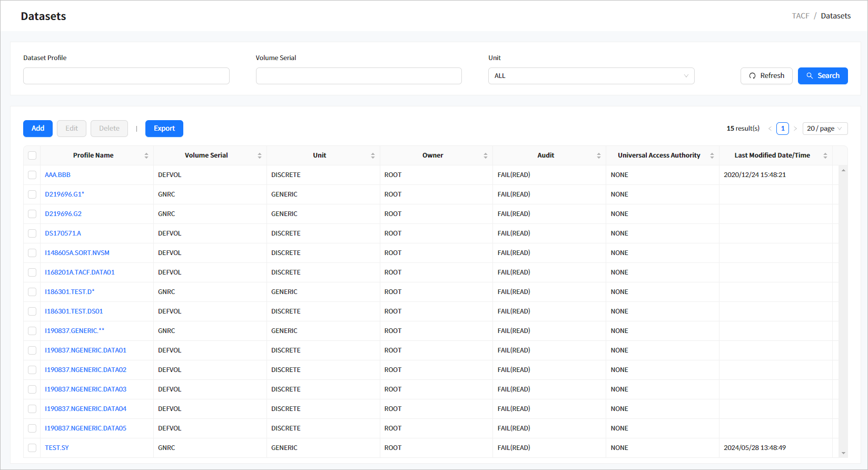Image resolution: width=868 pixels, height=470 pixels.
Task: Sort by Volume Serial column
Action: [x=259, y=155]
